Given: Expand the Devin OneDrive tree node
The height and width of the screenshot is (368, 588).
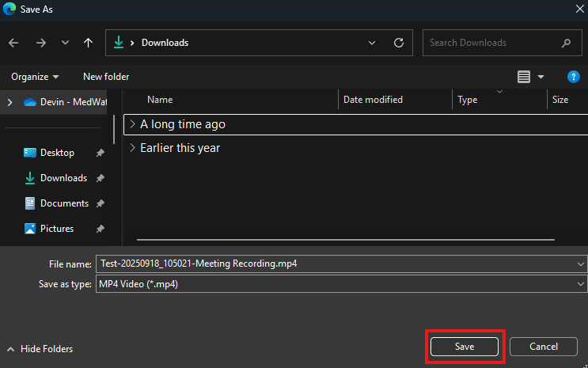Looking at the screenshot, I should coord(9,101).
